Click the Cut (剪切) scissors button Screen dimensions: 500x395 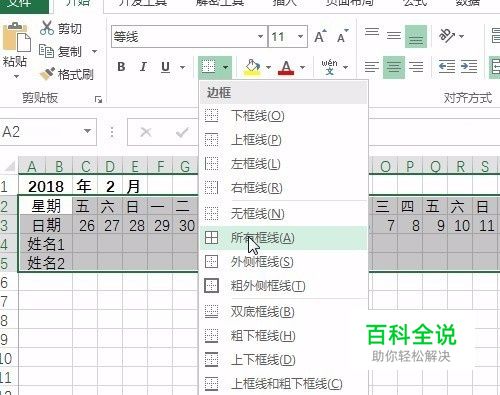point(60,29)
